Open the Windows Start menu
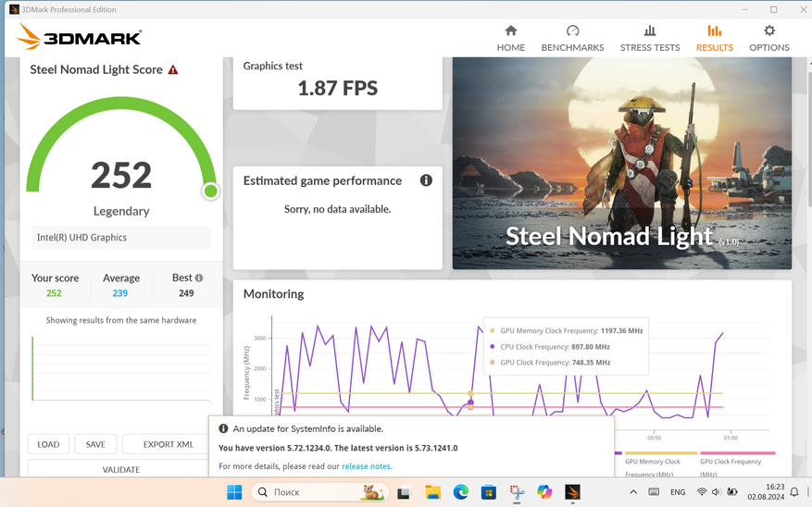The image size is (812, 507). [234, 492]
